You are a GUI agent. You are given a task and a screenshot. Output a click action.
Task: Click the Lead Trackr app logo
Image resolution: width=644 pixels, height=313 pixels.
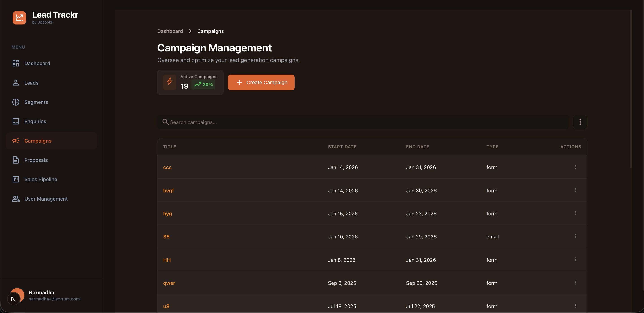(19, 17)
